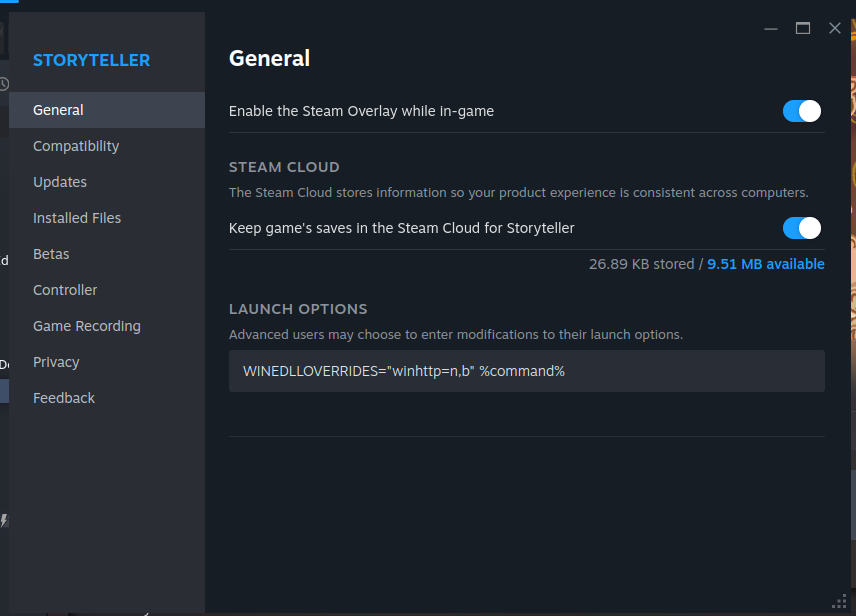Click the resize grip in bottom-right corner
Screen dimensions: 856x616
coord(839,600)
